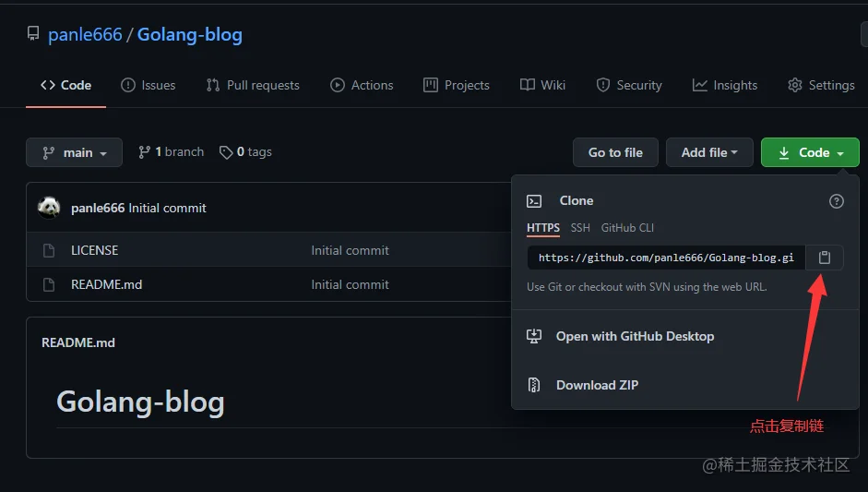Image resolution: width=868 pixels, height=492 pixels.
Task: View the 1 branch link
Action: [171, 151]
